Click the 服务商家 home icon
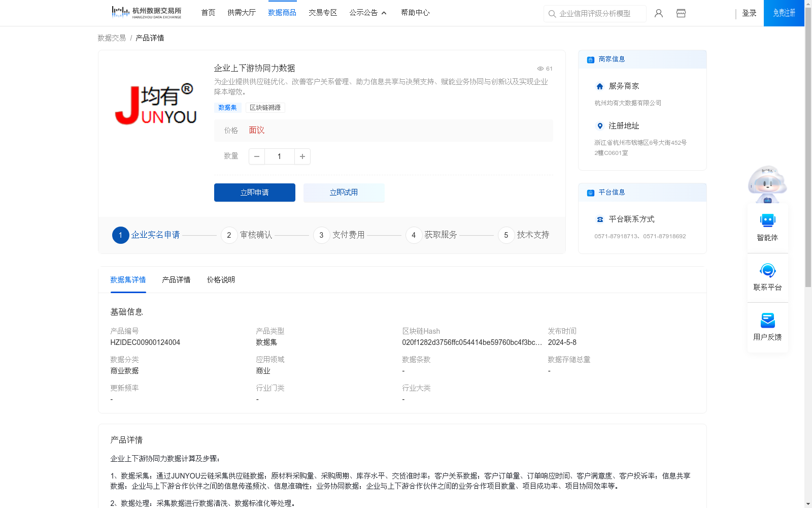Image resolution: width=812 pixels, height=508 pixels. (x=600, y=86)
